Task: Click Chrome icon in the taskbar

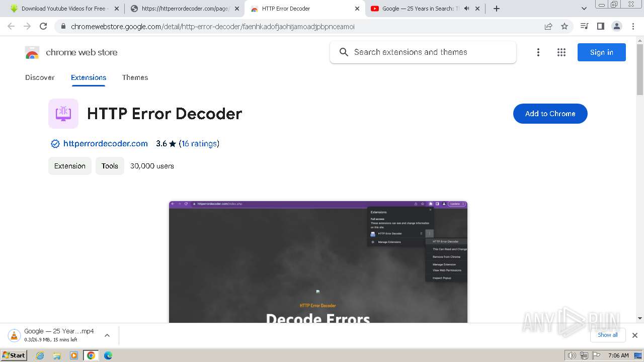Action: (x=91, y=355)
